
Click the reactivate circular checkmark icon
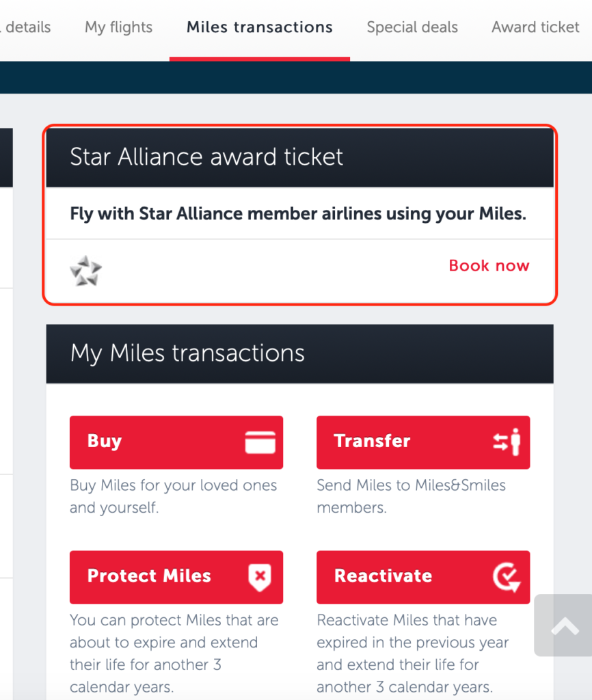click(x=507, y=577)
